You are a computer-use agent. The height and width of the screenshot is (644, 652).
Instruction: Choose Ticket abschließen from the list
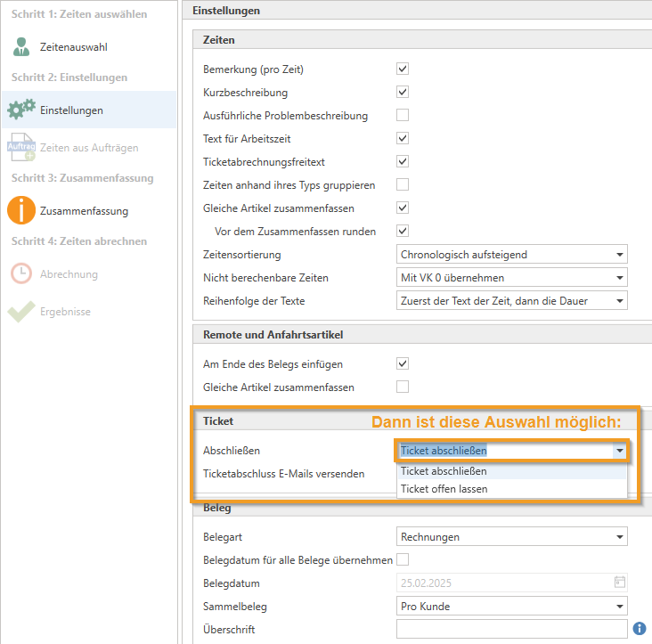point(444,471)
